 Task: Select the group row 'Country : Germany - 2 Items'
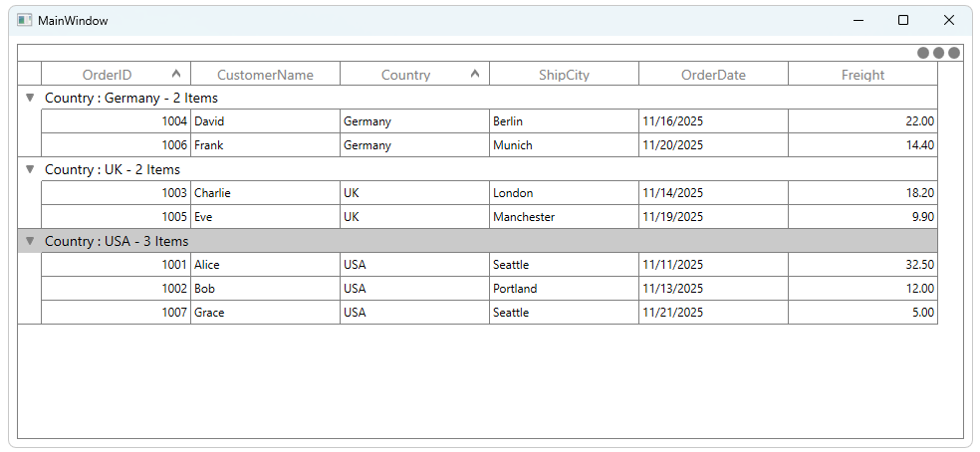(x=478, y=98)
